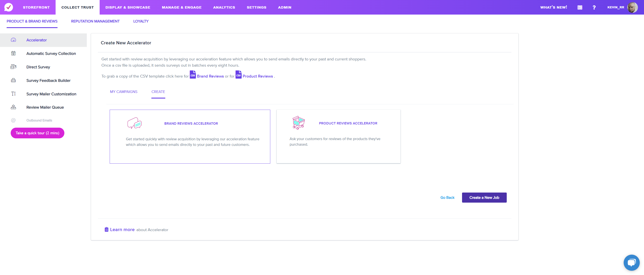Screen dimensions: 644x275
Task: Click the Accelerator gauge icon in sidebar
Action: (13, 40)
